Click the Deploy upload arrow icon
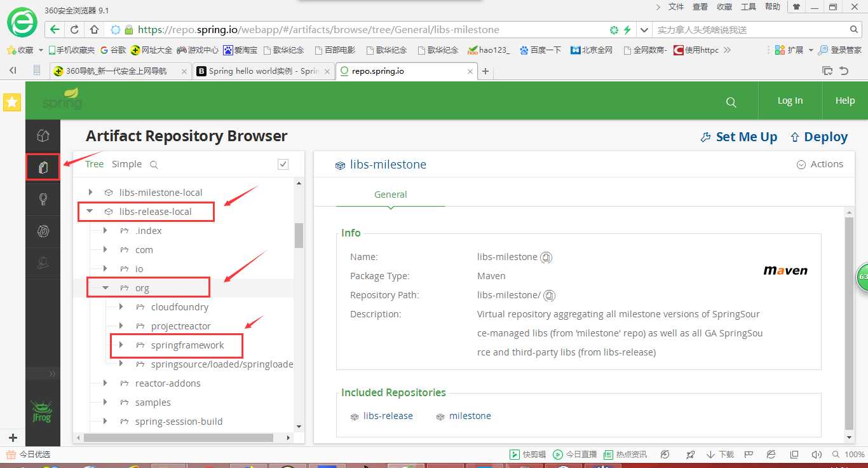The image size is (868, 468). coord(794,137)
